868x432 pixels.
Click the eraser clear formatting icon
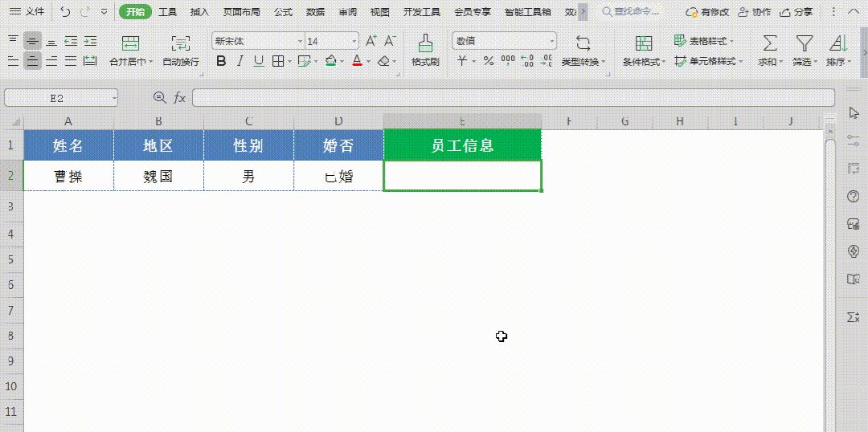click(384, 61)
